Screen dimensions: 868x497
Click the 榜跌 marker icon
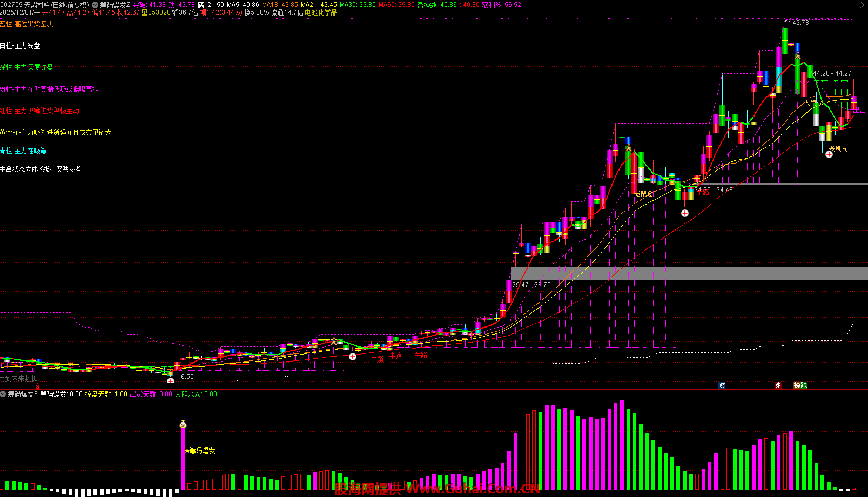(800, 385)
